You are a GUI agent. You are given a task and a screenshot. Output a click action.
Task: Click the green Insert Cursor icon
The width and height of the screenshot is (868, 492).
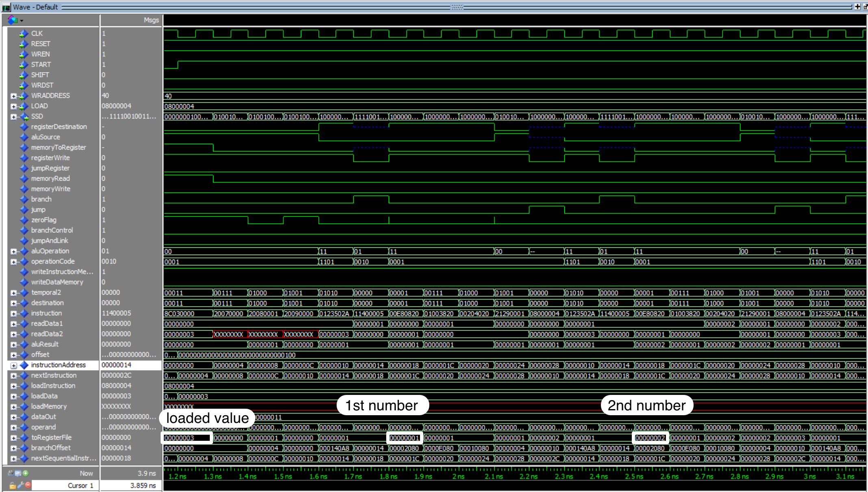(x=26, y=473)
